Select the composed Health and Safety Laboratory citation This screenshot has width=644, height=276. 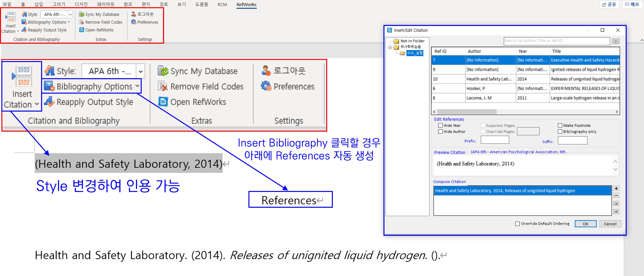pyautogui.click(x=522, y=191)
